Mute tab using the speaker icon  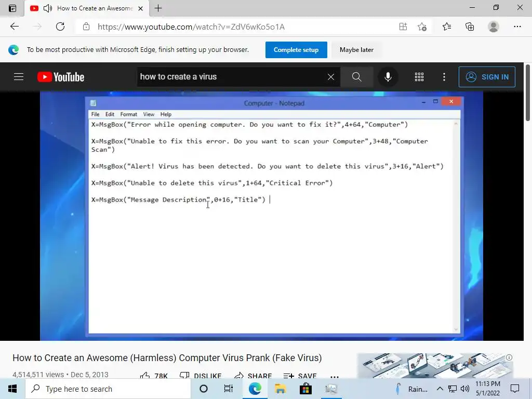click(x=48, y=8)
